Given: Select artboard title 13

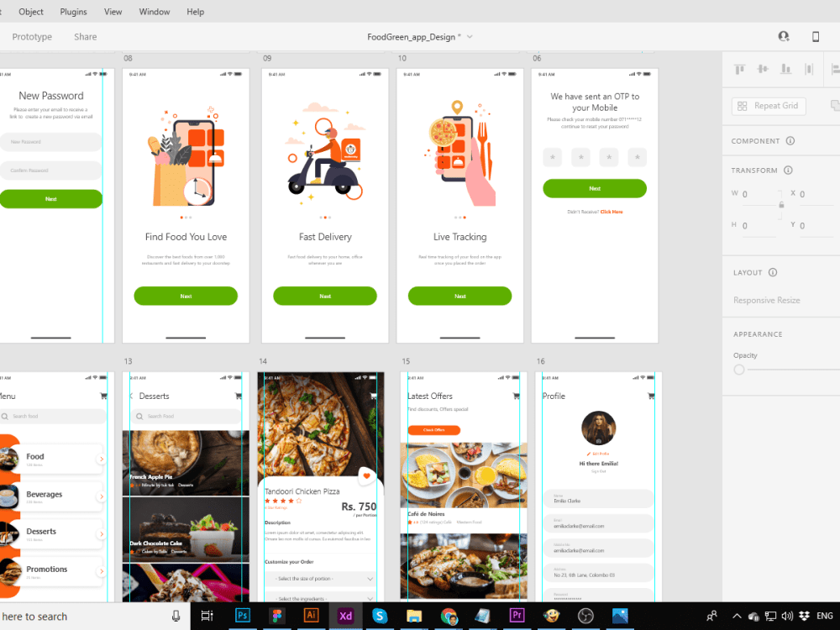Looking at the screenshot, I should [128, 361].
